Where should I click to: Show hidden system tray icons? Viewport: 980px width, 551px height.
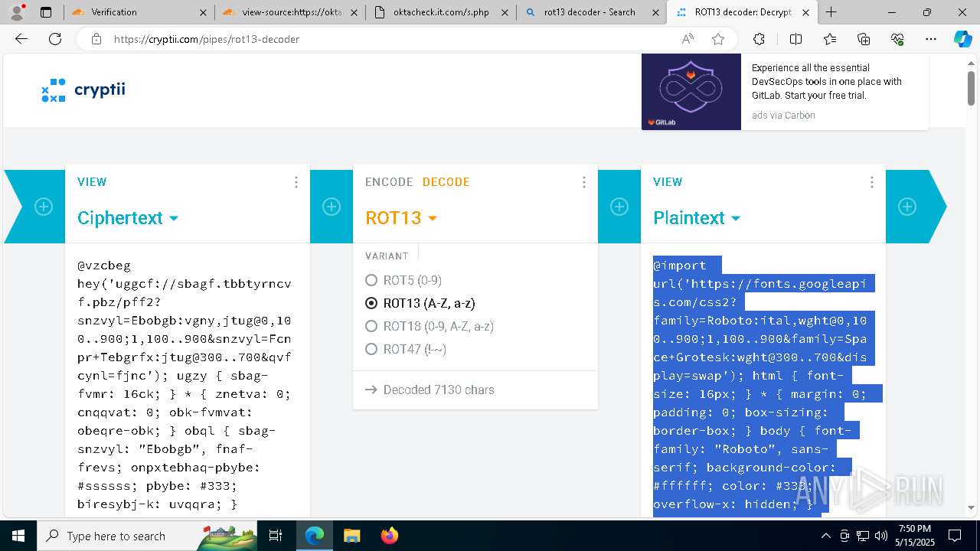[825, 536]
